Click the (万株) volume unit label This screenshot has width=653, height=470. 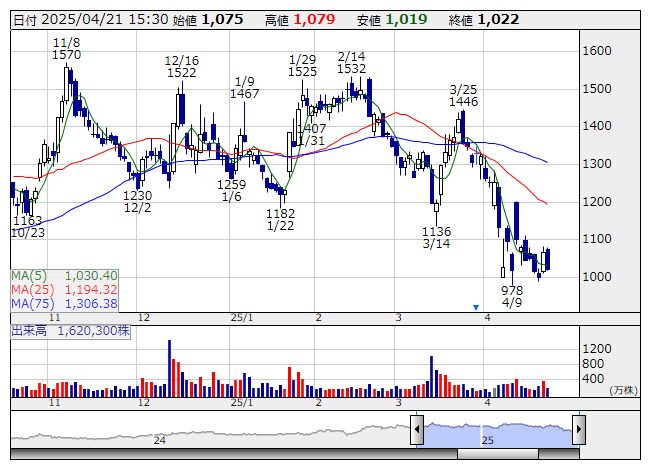click(x=623, y=390)
